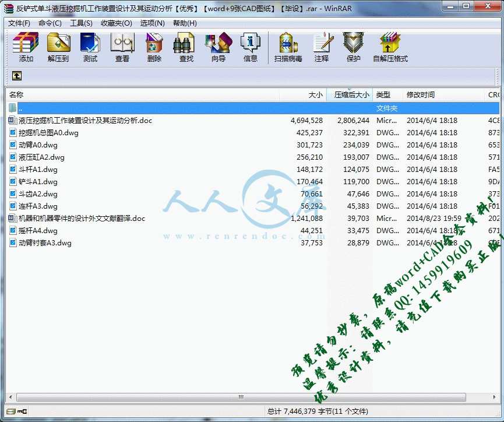Viewport: 504px width, 422px height.
Task: Open the 命令(C) menu
Action: pos(50,23)
